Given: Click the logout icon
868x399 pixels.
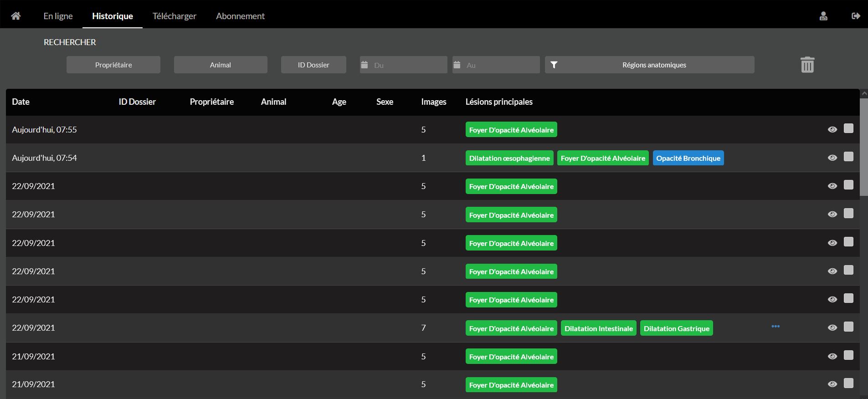Looking at the screenshot, I should click(856, 16).
